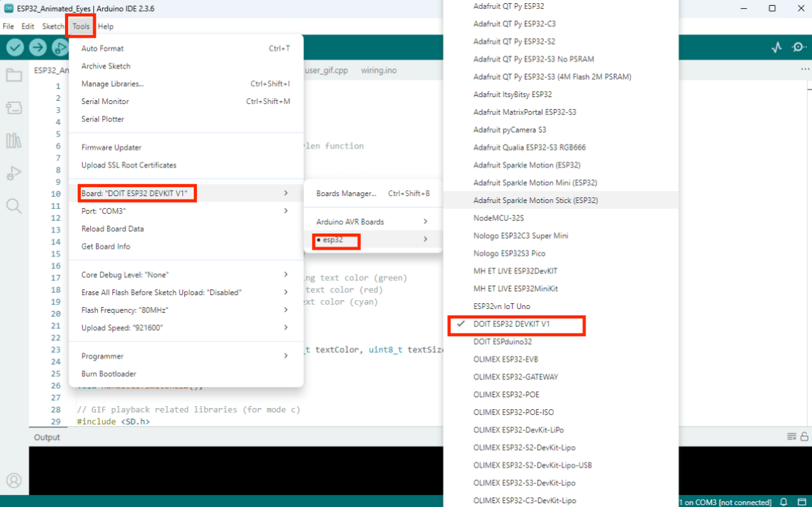Open the Sketchbook folder sidebar icon
The height and width of the screenshot is (507, 812).
click(14, 76)
